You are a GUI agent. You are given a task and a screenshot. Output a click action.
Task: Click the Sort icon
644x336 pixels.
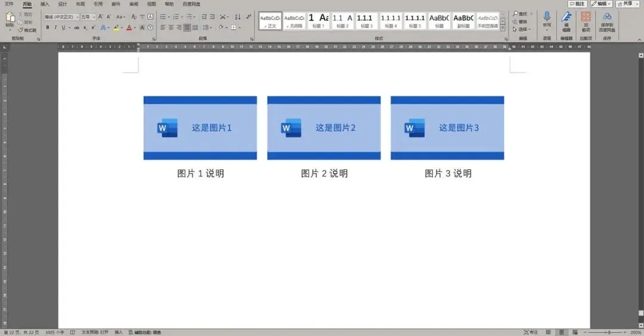[238, 17]
